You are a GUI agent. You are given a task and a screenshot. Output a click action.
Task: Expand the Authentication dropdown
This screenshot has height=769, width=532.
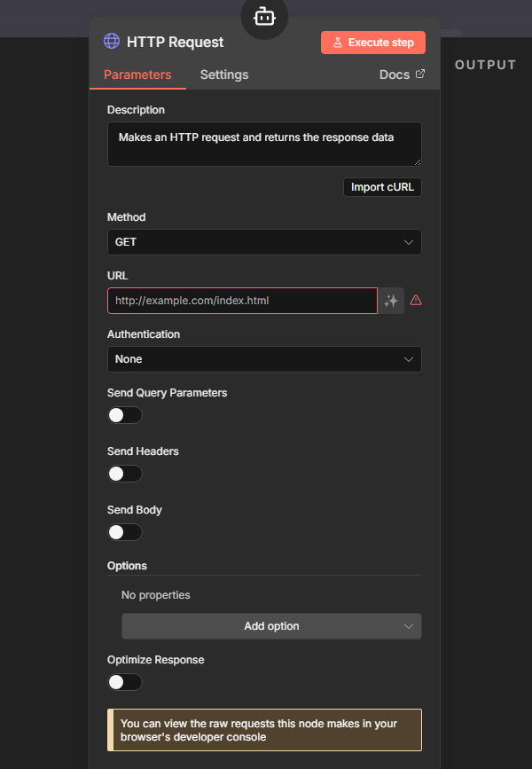264,359
